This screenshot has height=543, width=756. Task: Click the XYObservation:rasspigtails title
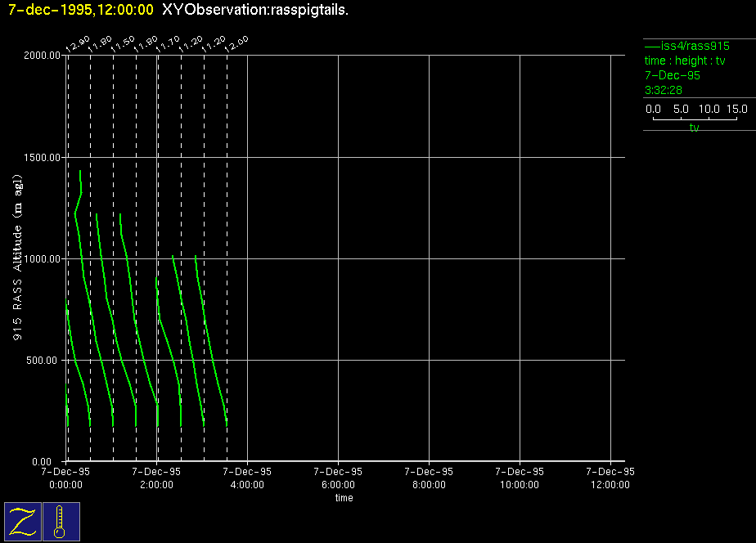click(x=255, y=10)
